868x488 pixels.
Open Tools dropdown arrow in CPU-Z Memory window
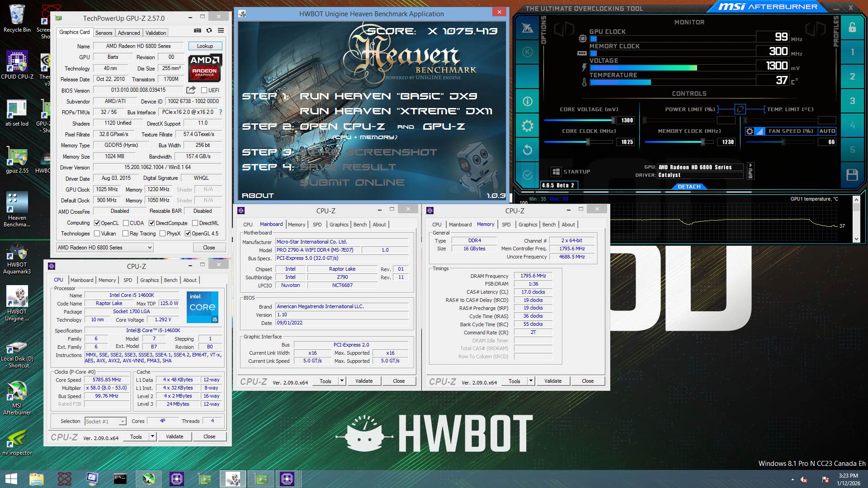(x=531, y=381)
